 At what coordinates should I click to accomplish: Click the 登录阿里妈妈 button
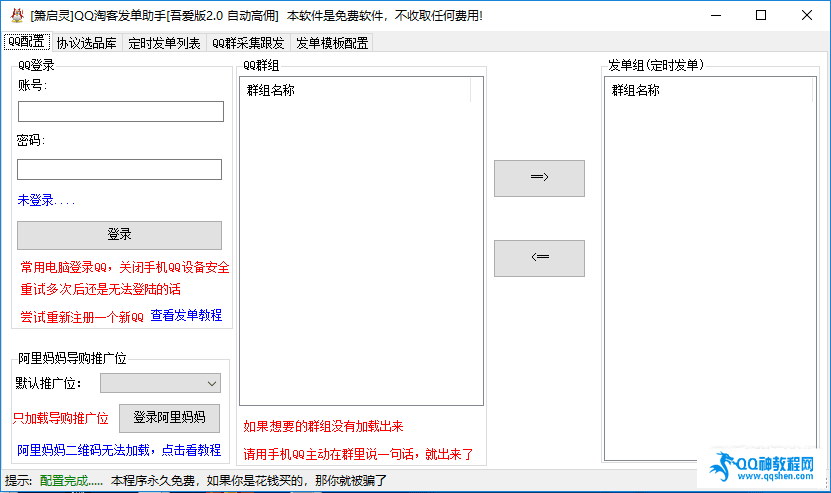pos(169,418)
